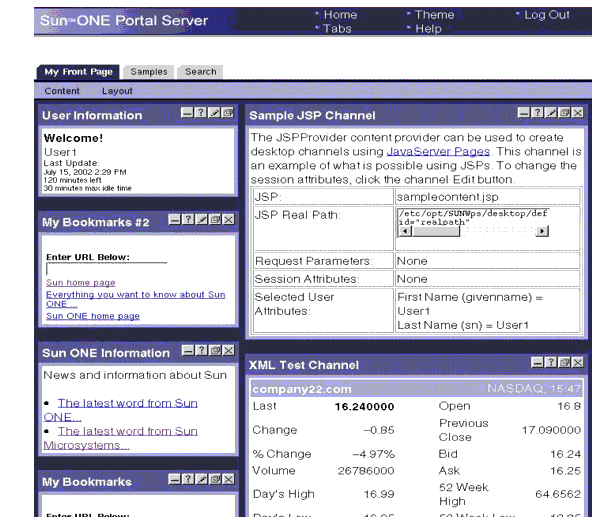Open help for Sample JSP Channel
The height and width of the screenshot is (517, 609).
pyautogui.click(x=537, y=113)
